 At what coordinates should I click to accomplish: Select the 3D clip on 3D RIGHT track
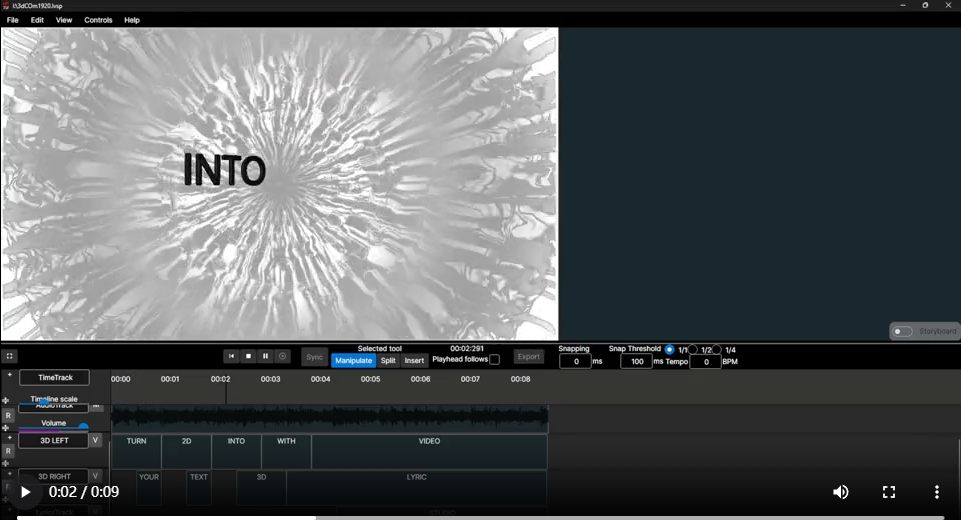(261, 488)
